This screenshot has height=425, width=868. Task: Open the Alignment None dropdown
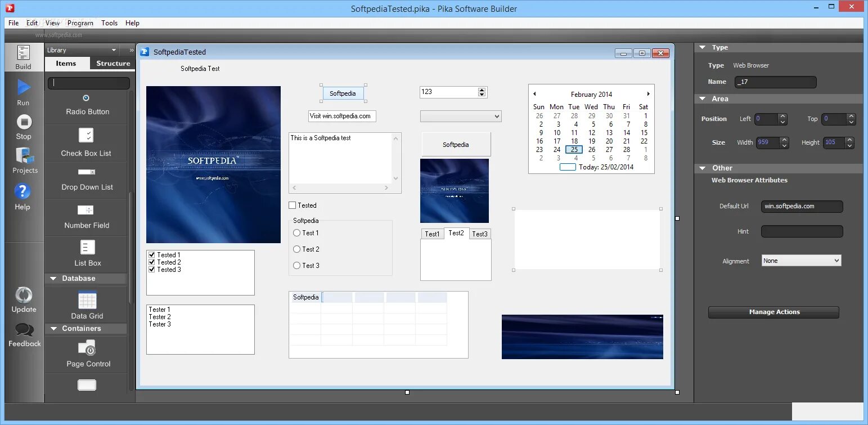click(801, 261)
